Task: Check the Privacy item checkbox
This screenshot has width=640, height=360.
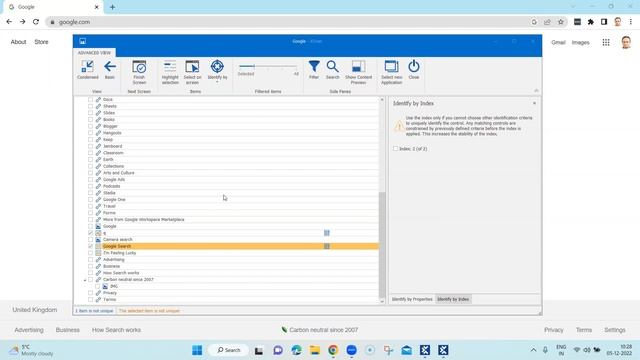Action: point(91,293)
